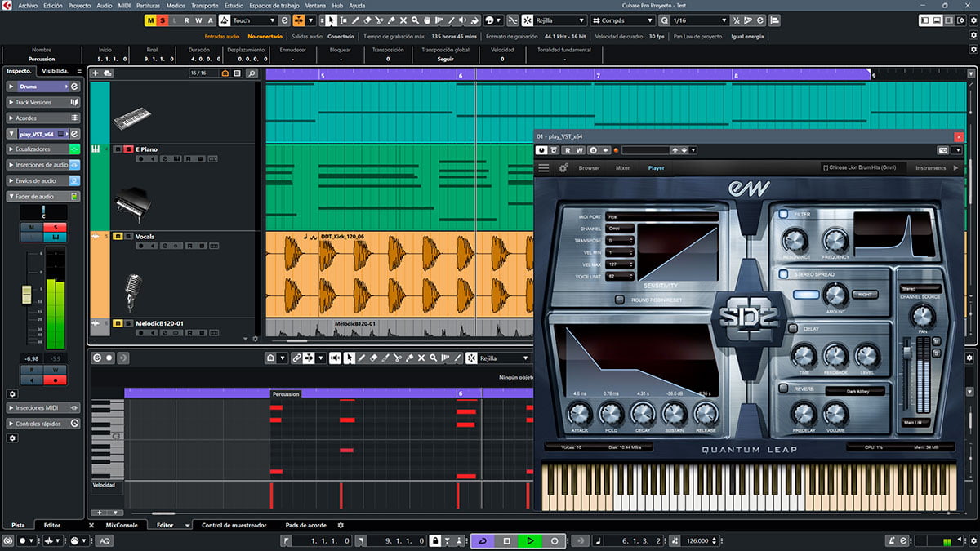This screenshot has height=551, width=980.
Task: Click the left locator flag icon in transport
Action: pos(286,540)
